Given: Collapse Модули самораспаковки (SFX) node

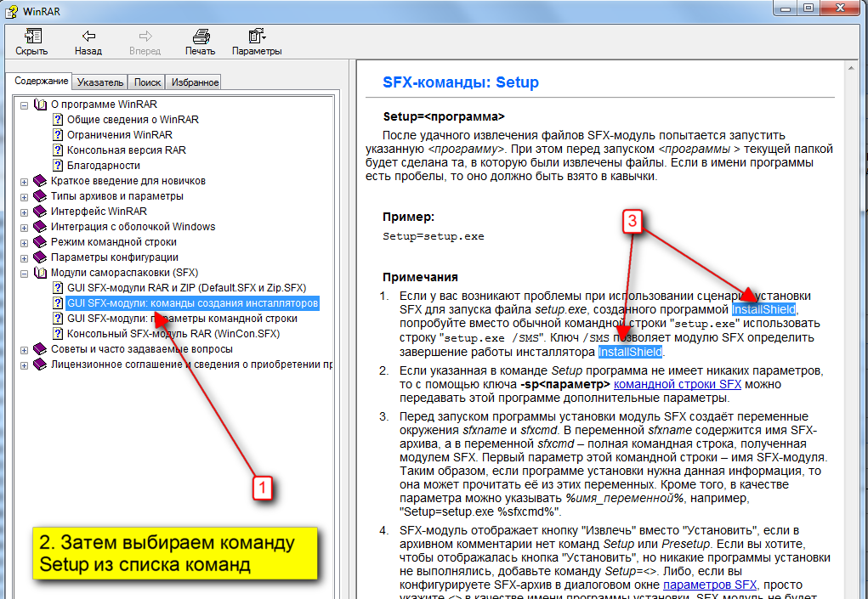Looking at the screenshot, I should click(x=25, y=274).
